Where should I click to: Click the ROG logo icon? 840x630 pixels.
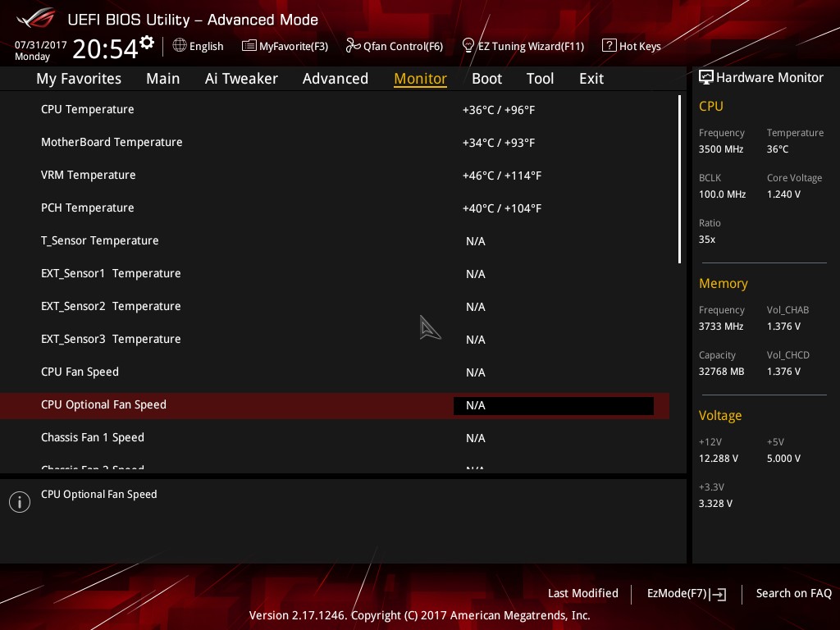pyautogui.click(x=36, y=19)
